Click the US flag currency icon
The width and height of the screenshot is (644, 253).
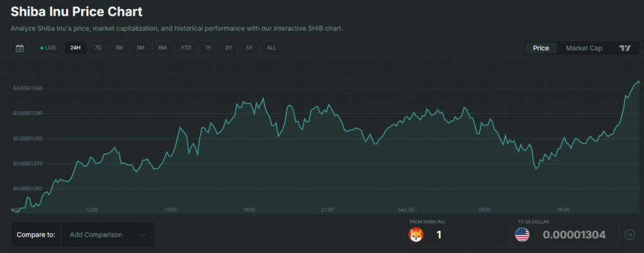click(x=522, y=235)
